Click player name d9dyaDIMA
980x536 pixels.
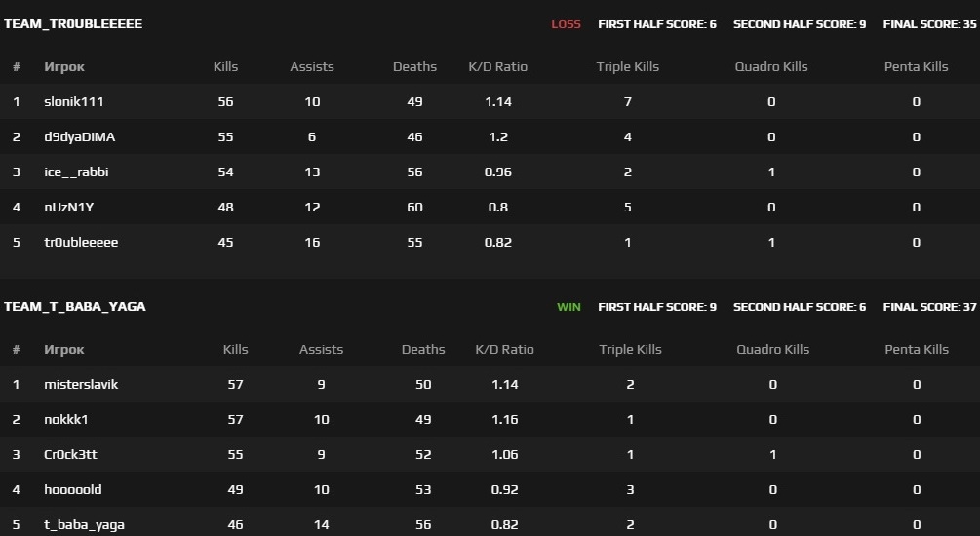click(79, 137)
